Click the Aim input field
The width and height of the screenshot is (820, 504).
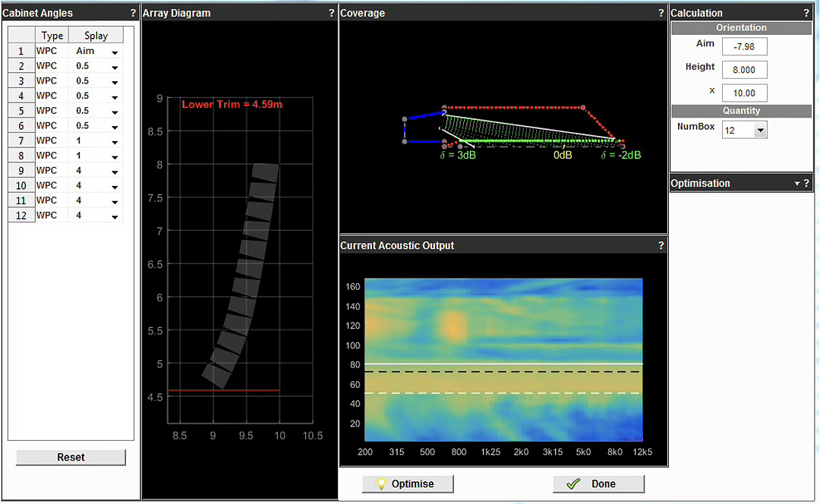coord(744,47)
